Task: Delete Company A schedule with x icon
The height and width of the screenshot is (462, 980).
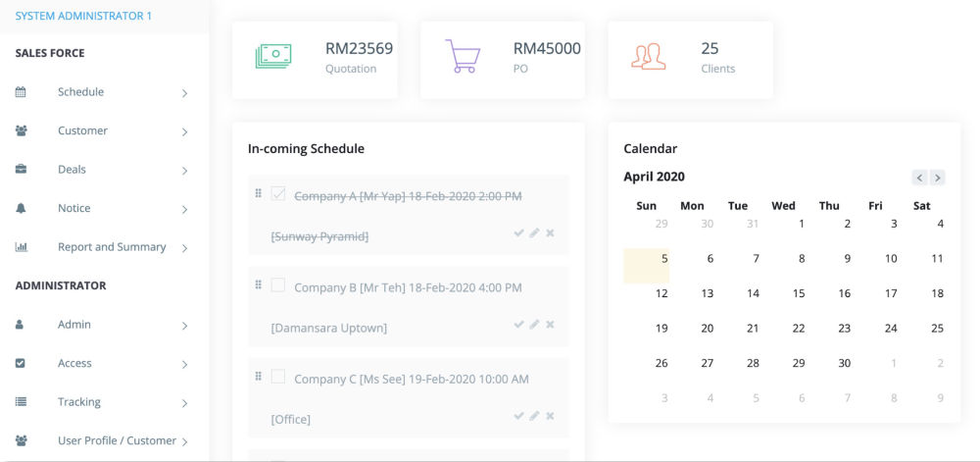Action: coord(550,232)
